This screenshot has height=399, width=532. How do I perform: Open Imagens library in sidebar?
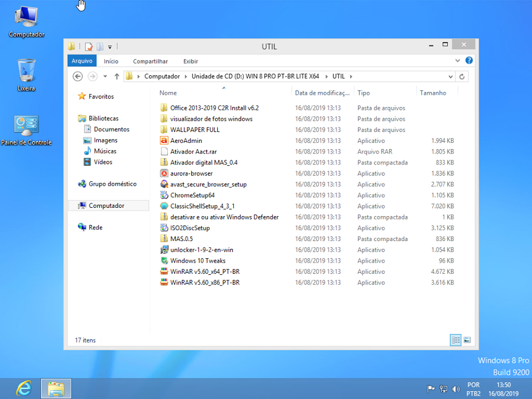click(101, 140)
